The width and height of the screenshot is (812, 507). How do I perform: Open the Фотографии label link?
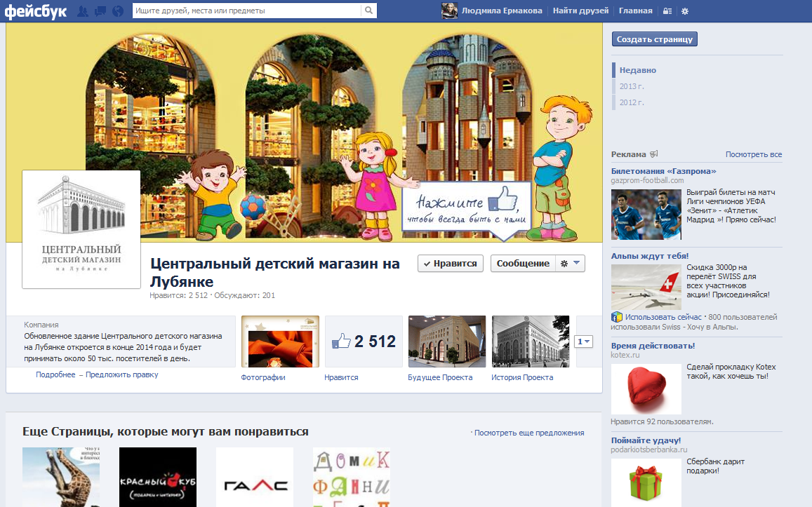263,377
